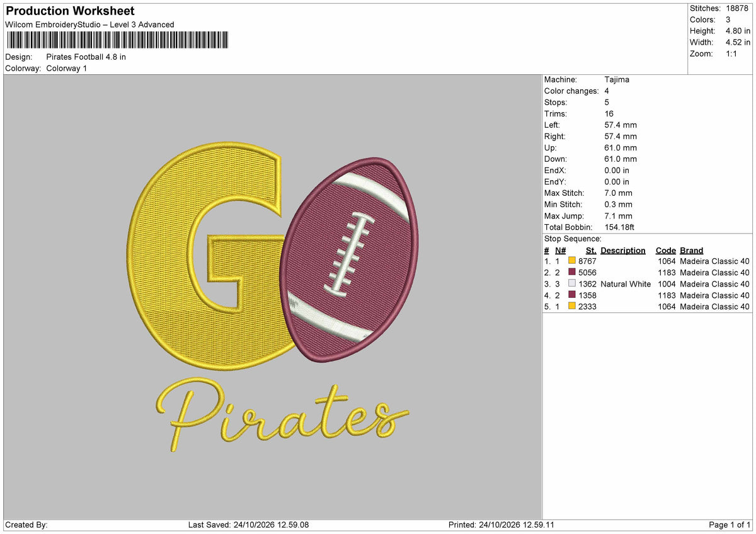Click the 'Production Worksheet' title
The image size is (756, 534).
pyautogui.click(x=70, y=11)
